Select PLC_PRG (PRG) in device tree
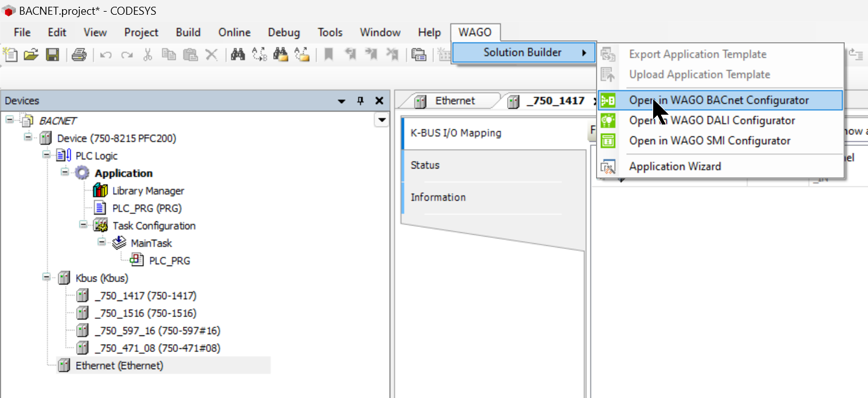The height and width of the screenshot is (398, 868). [x=147, y=208]
